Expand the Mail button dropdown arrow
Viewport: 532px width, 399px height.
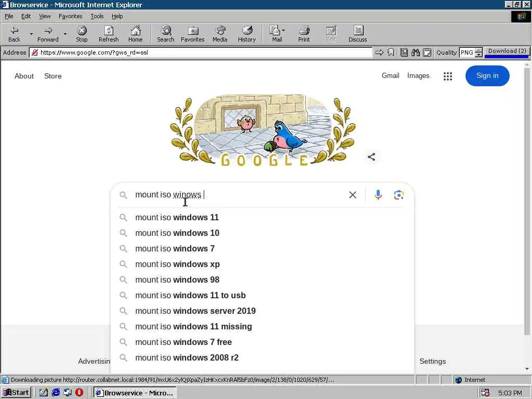283,31
